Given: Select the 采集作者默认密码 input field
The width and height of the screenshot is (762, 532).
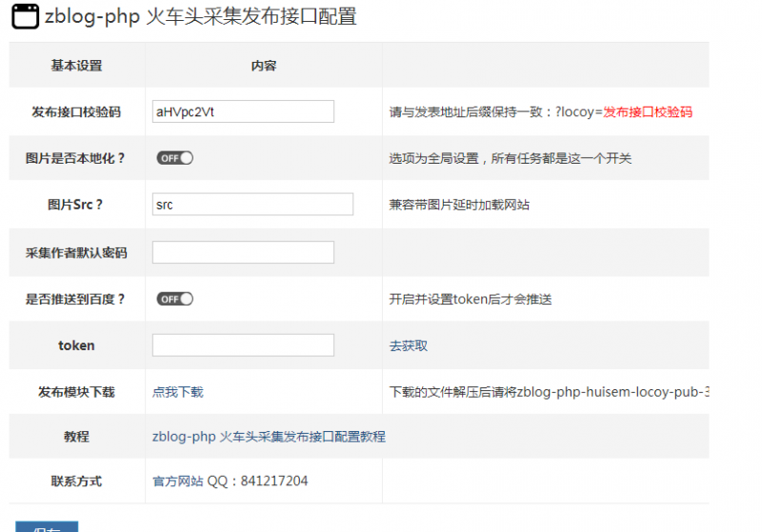Looking at the screenshot, I should (x=243, y=252).
